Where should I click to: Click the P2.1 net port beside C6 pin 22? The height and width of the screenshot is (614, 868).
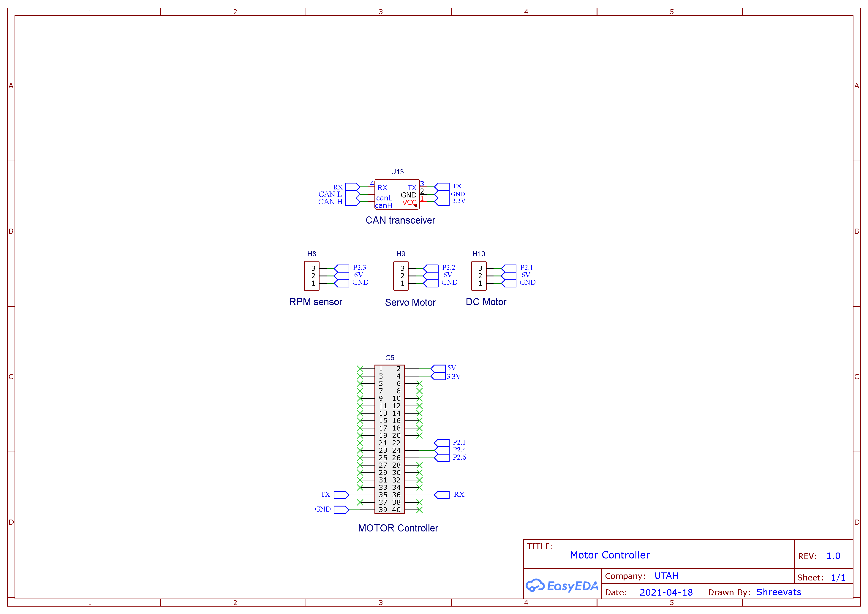[x=442, y=443]
